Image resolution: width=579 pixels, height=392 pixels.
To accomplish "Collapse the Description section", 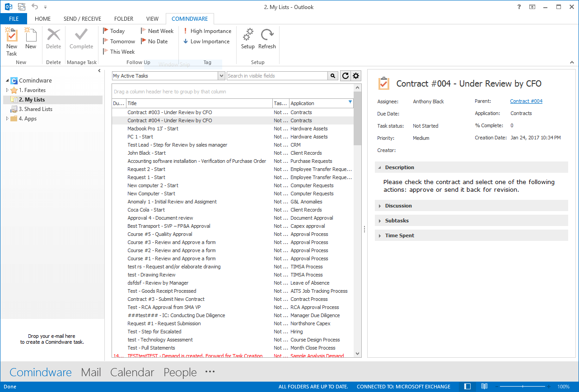I will click(x=380, y=167).
